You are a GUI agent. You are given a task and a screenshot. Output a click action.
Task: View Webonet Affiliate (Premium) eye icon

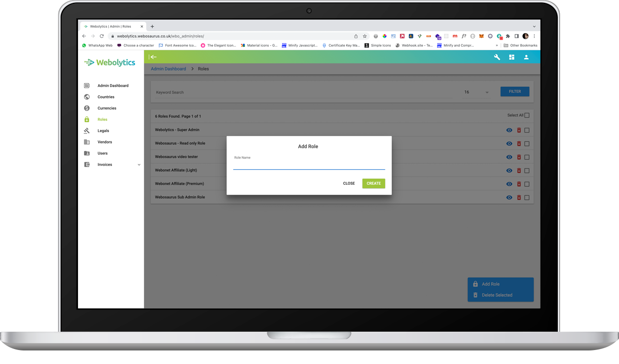tap(509, 184)
